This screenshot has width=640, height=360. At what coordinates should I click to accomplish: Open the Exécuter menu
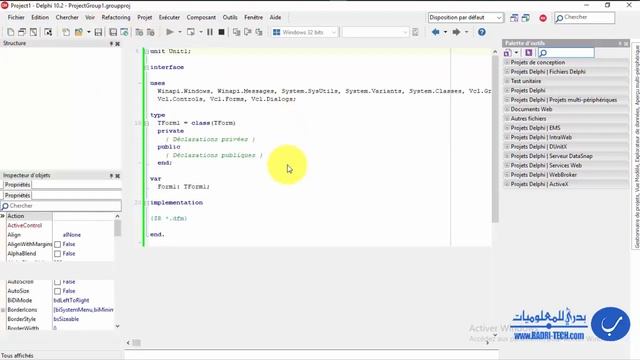(169, 18)
